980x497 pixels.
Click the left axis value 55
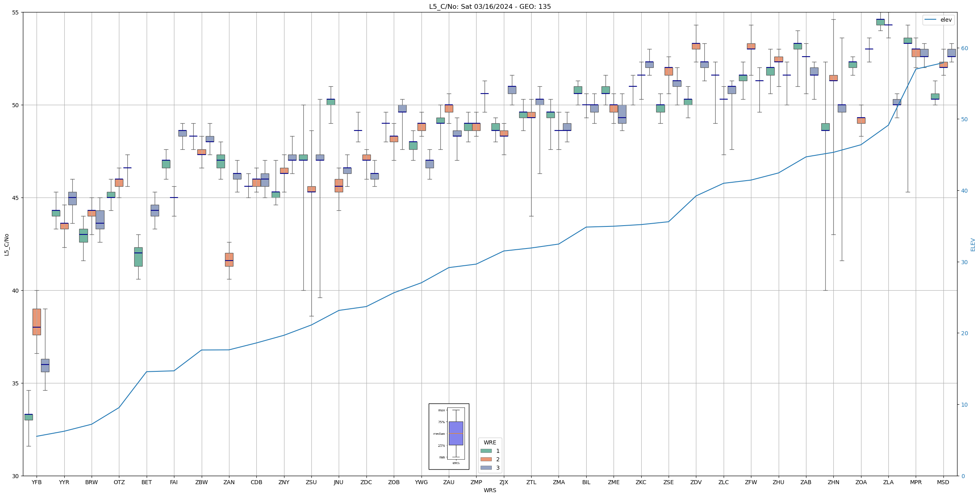15,12
